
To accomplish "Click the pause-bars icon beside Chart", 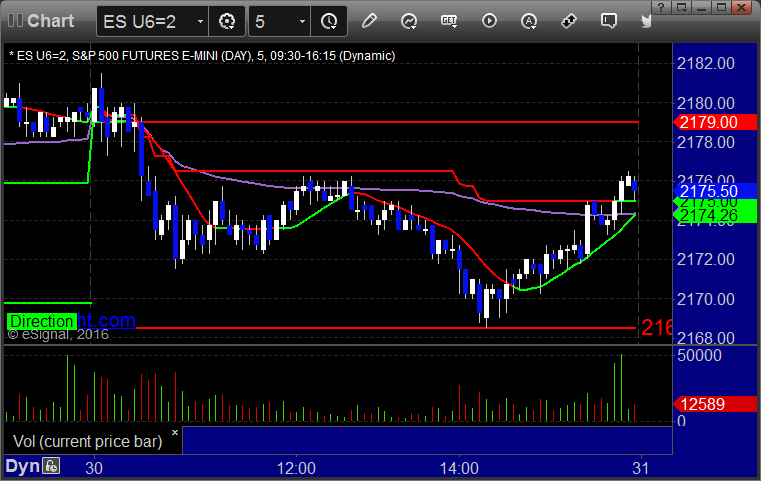I will pos(15,20).
